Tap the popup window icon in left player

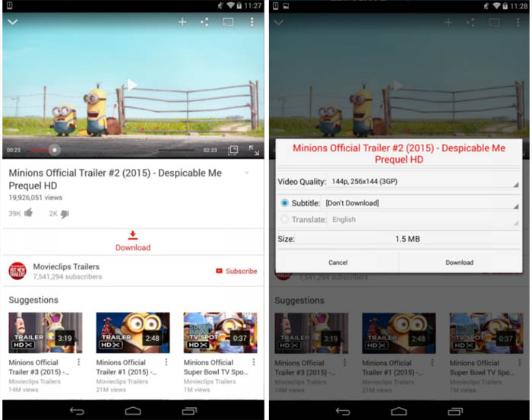point(233,150)
